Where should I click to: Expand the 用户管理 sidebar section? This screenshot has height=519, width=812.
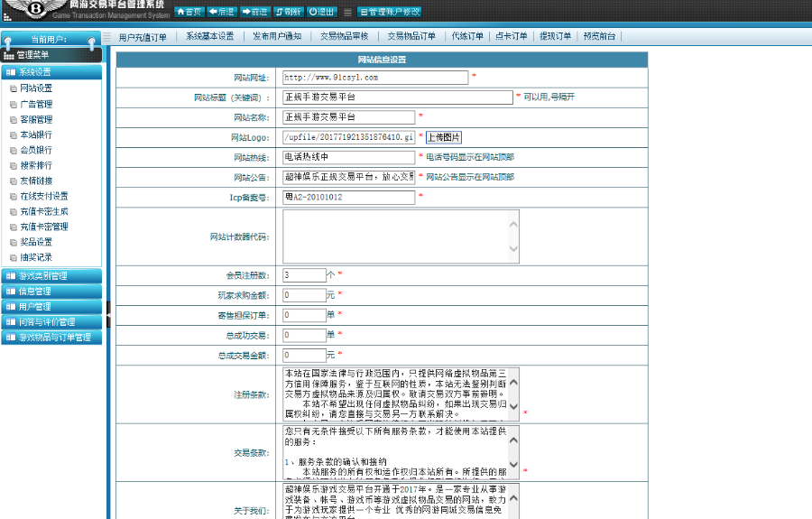click(x=51, y=307)
